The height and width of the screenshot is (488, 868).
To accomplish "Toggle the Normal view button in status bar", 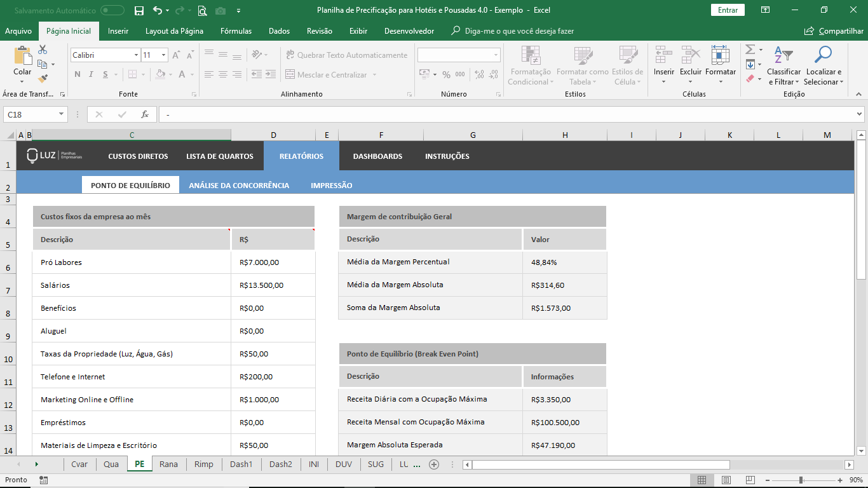I will tap(702, 480).
